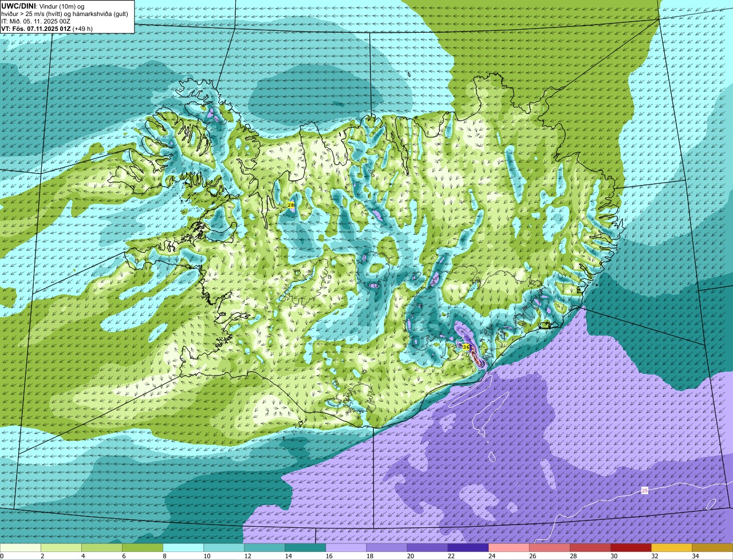
Task: Choose the 22–24 m/s dark indigo legend swatch
Action: tap(468, 547)
